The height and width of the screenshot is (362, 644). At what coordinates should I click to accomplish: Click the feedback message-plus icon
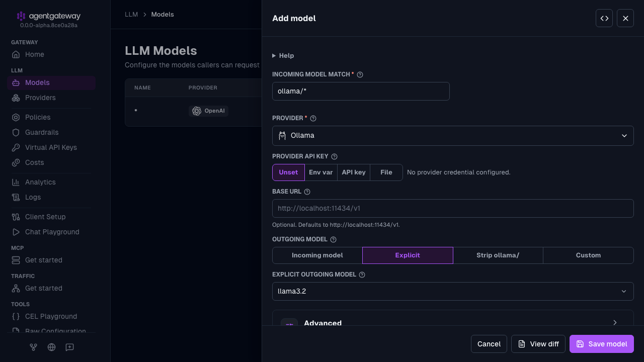[x=69, y=347]
